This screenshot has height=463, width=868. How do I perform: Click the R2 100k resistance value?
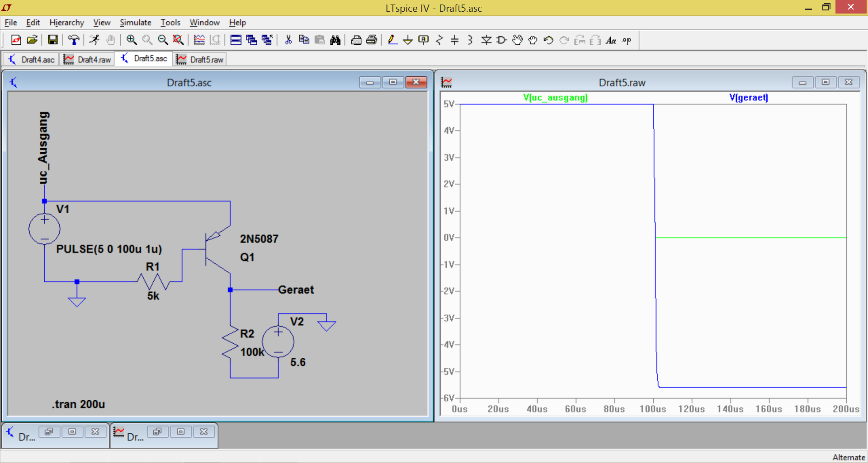(252, 352)
